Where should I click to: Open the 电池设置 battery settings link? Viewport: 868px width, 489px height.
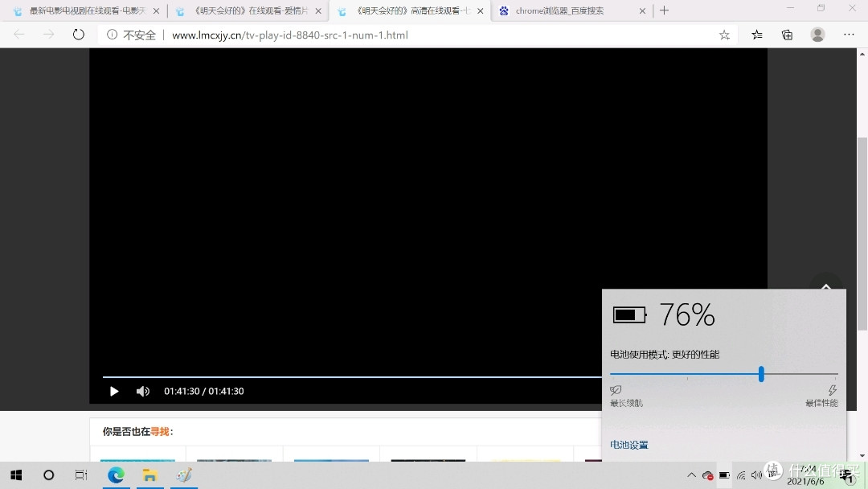point(628,445)
